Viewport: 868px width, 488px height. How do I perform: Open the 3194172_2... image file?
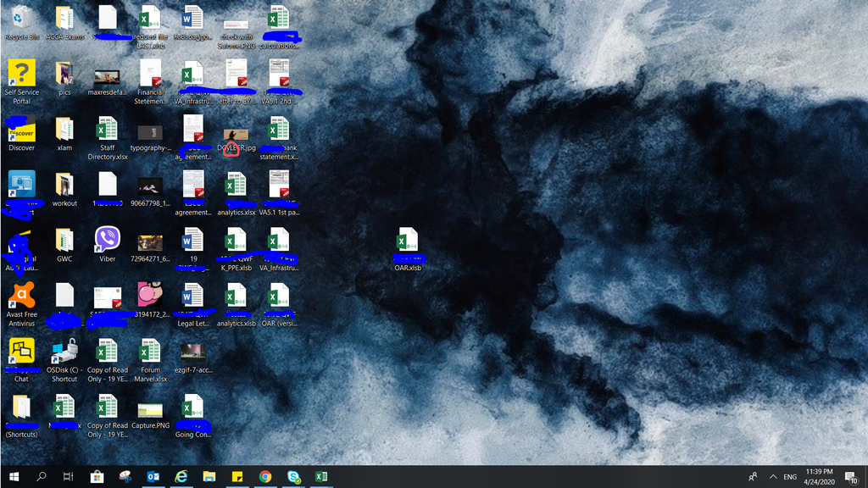(x=150, y=300)
